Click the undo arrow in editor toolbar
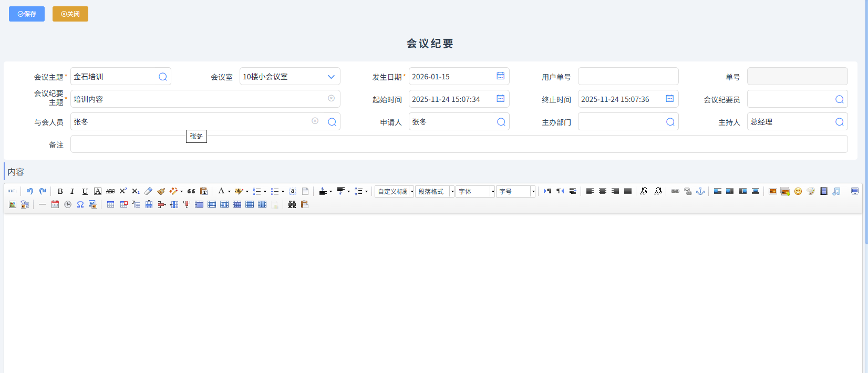 click(30, 192)
